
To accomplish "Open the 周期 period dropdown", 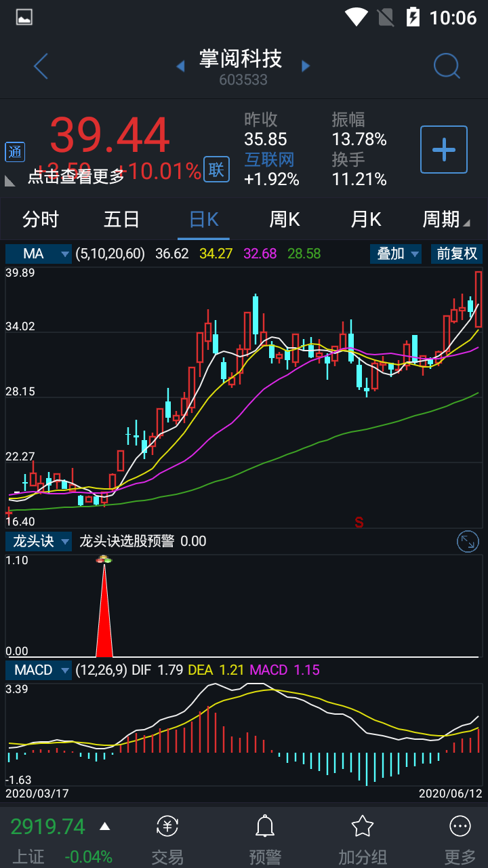I will tap(446, 220).
